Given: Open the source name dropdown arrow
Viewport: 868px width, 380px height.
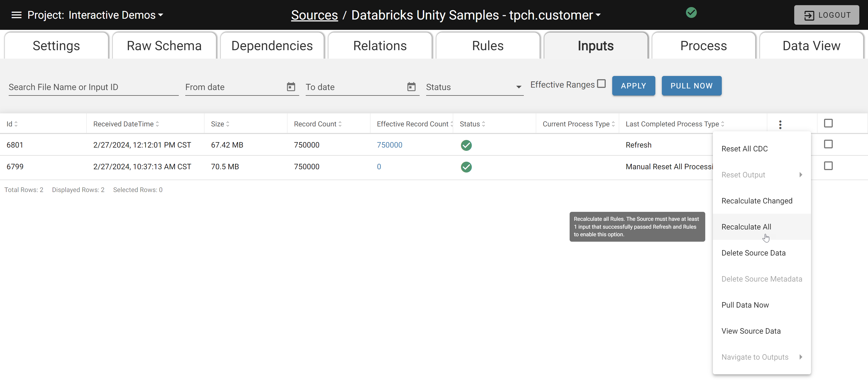Looking at the screenshot, I should click(x=598, y=15).
